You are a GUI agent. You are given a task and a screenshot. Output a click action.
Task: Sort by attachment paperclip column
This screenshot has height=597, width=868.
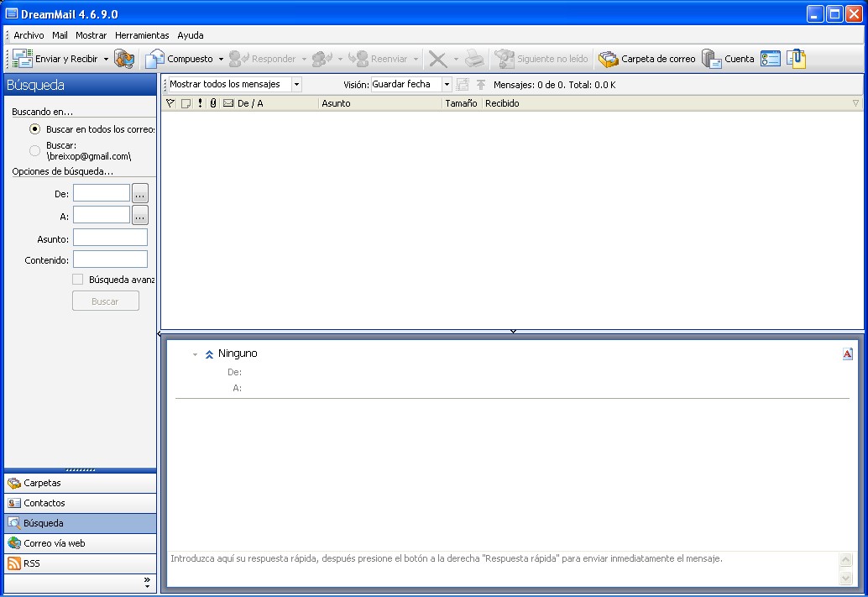tap(213, 103)
